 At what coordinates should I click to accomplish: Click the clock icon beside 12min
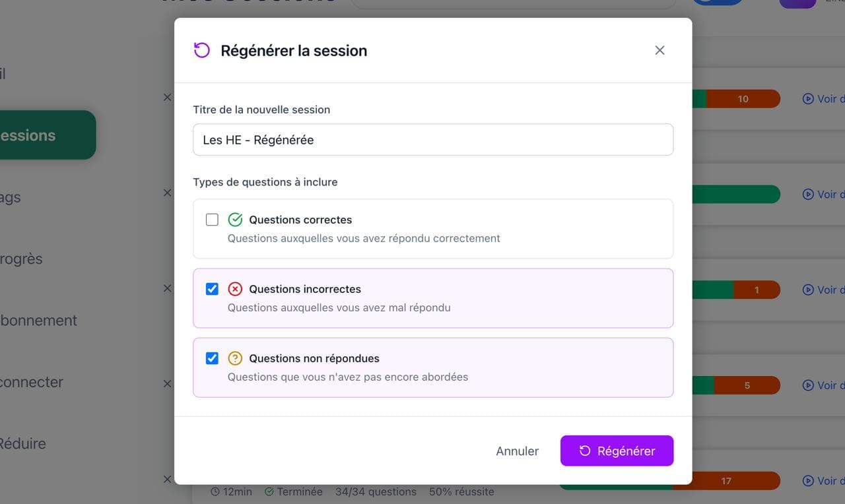coord(215,491)
